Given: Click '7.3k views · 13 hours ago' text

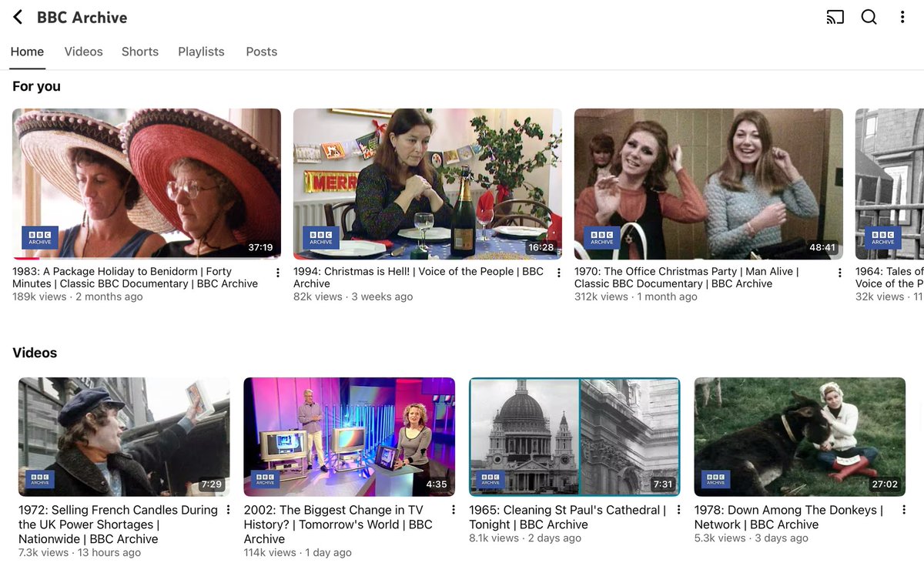Looking at the screenshot, I should coord(79,552).
